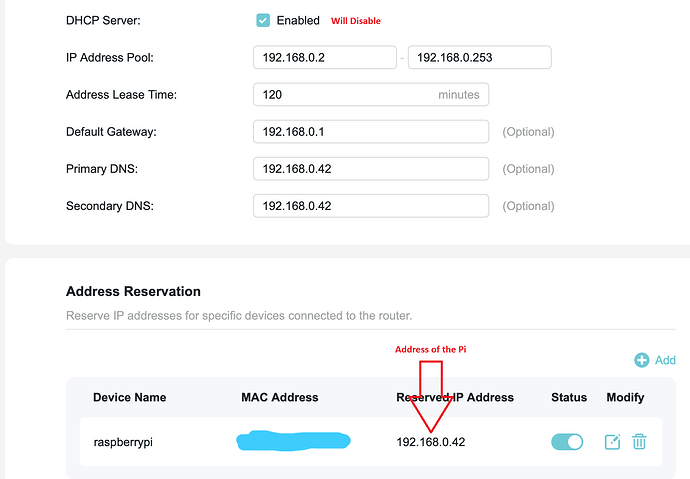690x479 pixels.
Task: Click the Modify column header
Action: tap(625, 397)
